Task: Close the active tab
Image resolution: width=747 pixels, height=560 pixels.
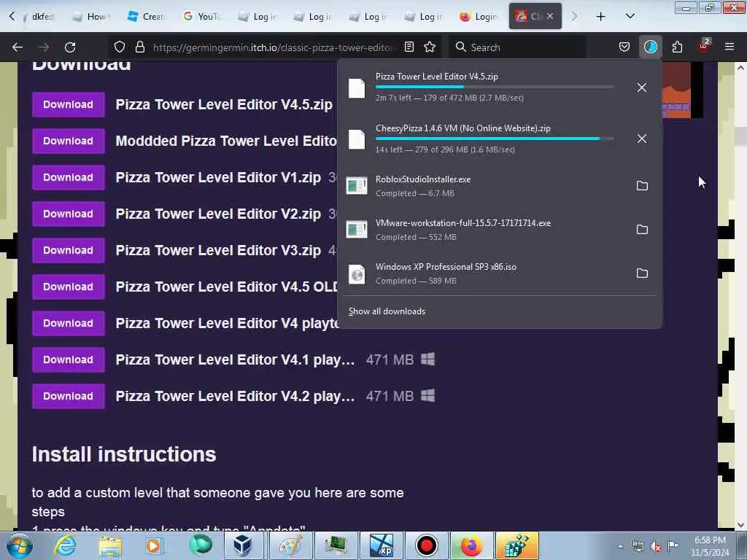Action: tap(550, 16)
